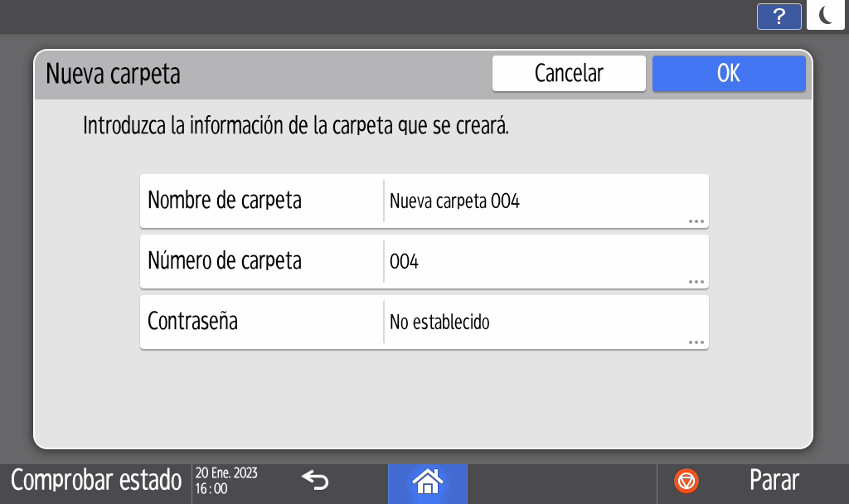Tap the Parar label
The height and width of the screenshot is (504, 849).
pyautogui.click(x=774, y=480)
